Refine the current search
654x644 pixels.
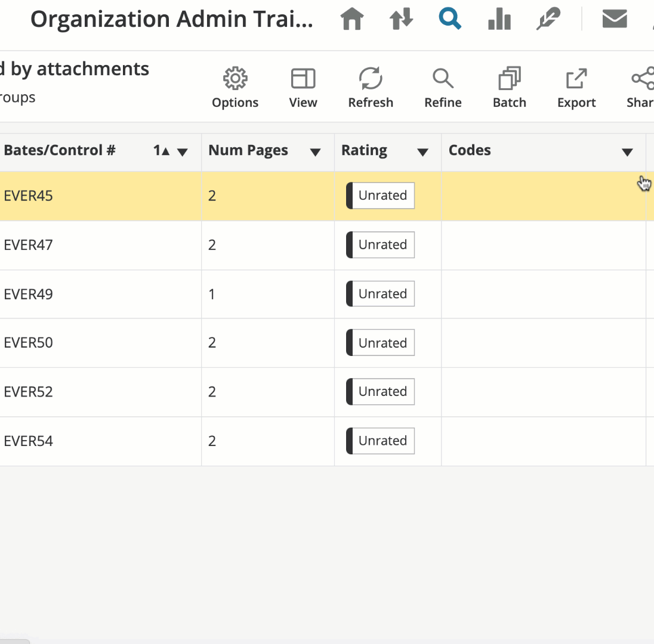(443, 88)
